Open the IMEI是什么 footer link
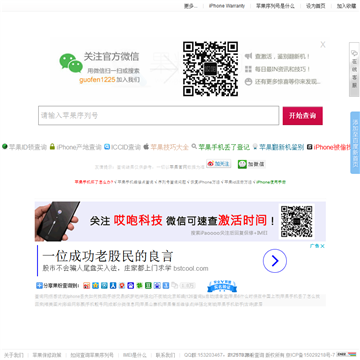This screenshot has height=360, width=360. point(135,355)
